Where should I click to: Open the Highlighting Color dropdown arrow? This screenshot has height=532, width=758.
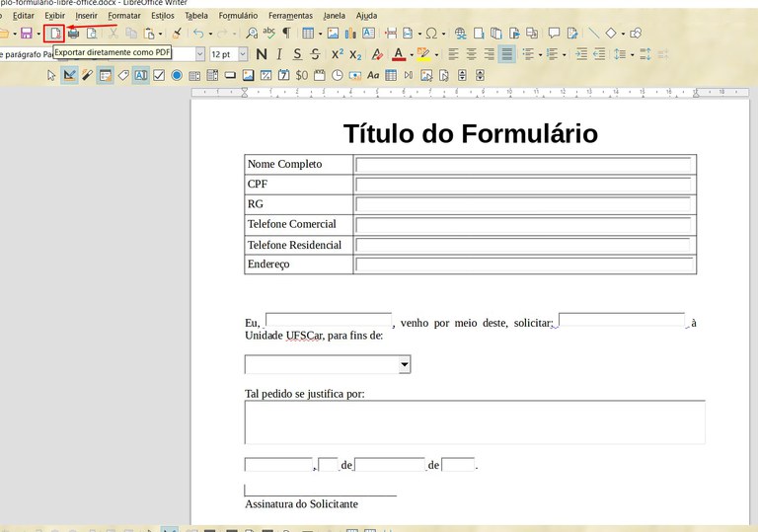pos(436,54)
